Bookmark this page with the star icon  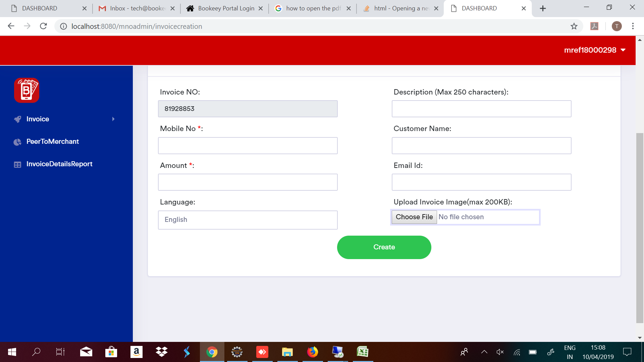coord(574,26)
